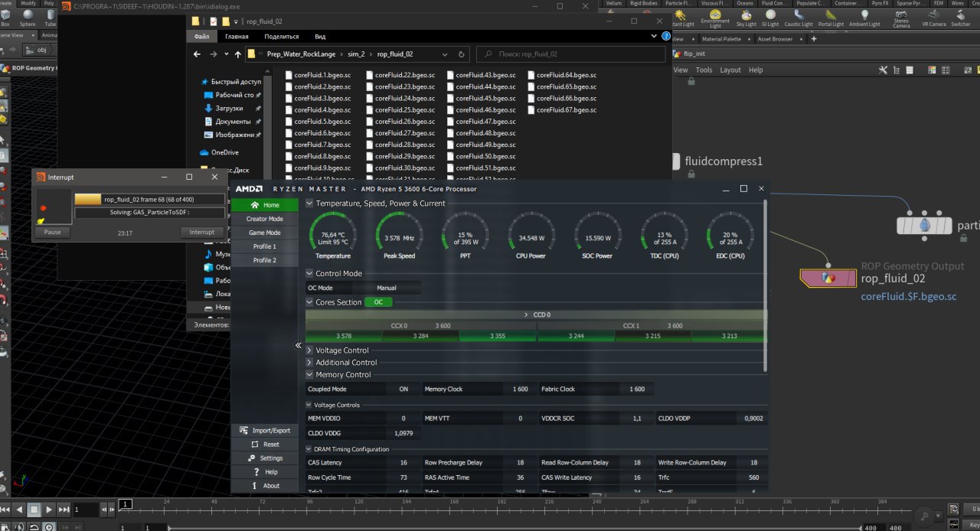
Task: Toggle OC Mode Manual setting
Action: click(386, 288)
